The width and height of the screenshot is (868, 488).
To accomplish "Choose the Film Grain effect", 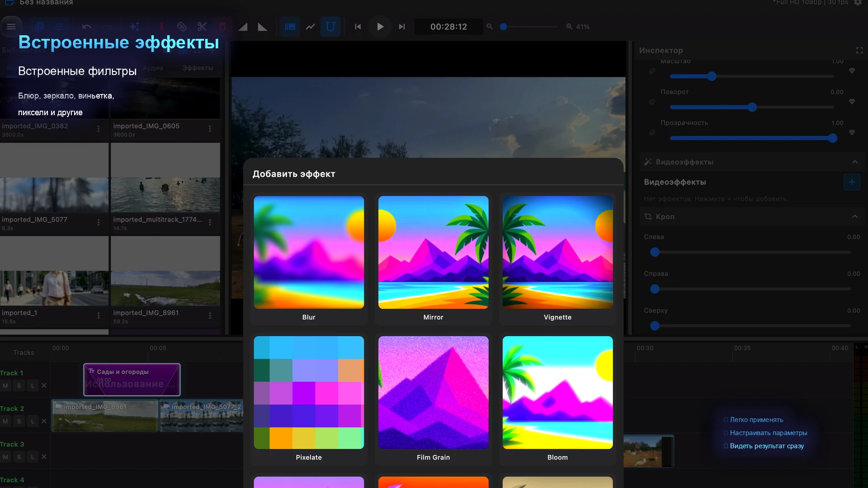I will coord(433,399).
